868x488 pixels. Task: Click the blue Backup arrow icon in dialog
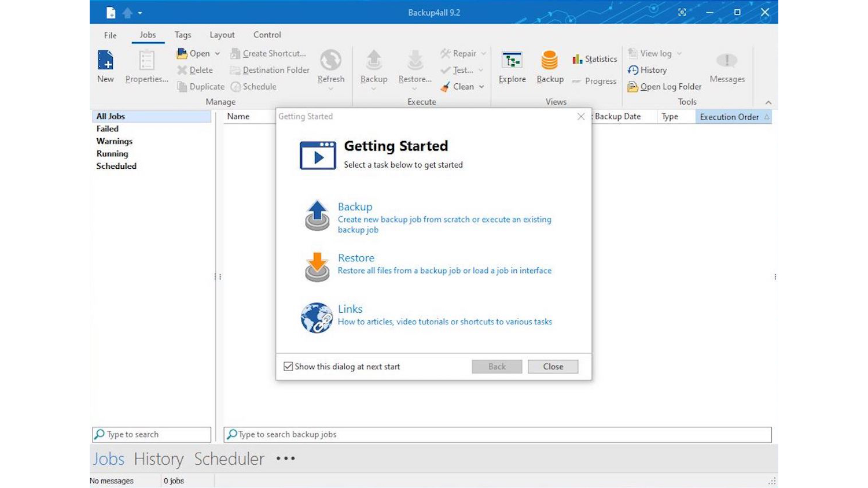(317, 215)
